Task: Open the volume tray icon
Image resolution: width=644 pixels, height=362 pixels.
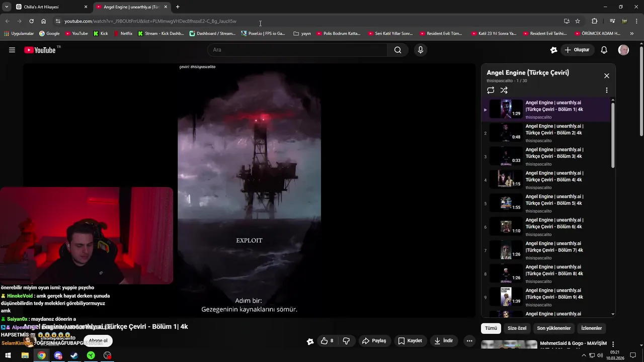Action: [600, 355]
